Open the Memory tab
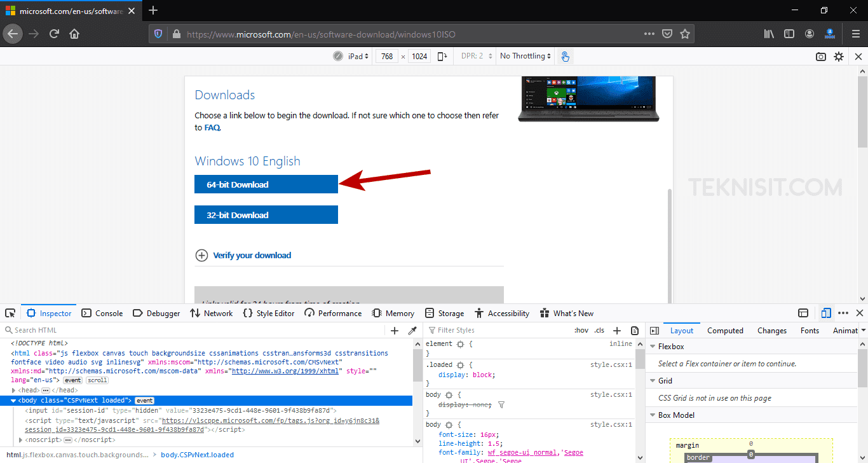 click(393, 313)
